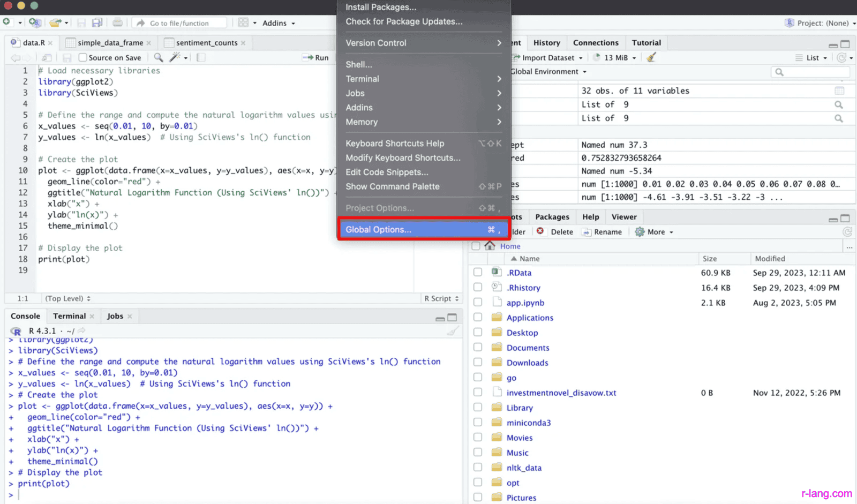Select the checkbox for the .RData file
Image resolution: width=857 pixels, height=504 pixels.
477,272
